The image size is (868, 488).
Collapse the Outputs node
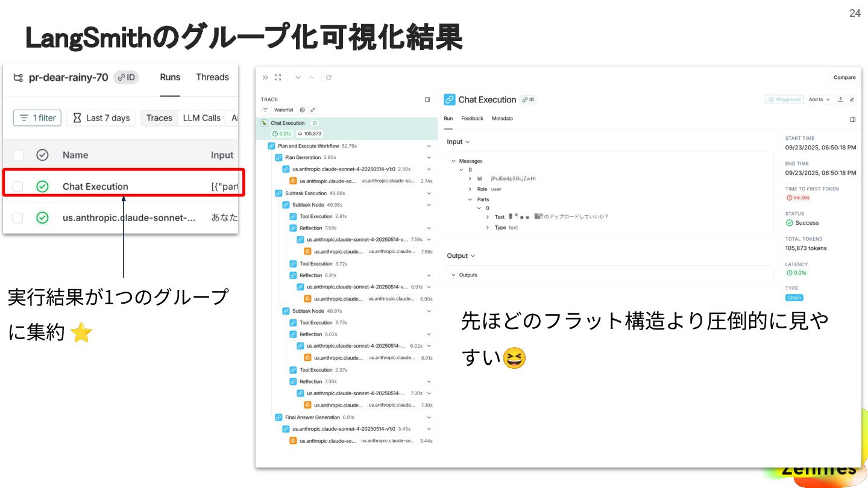(x=454, y=275)
